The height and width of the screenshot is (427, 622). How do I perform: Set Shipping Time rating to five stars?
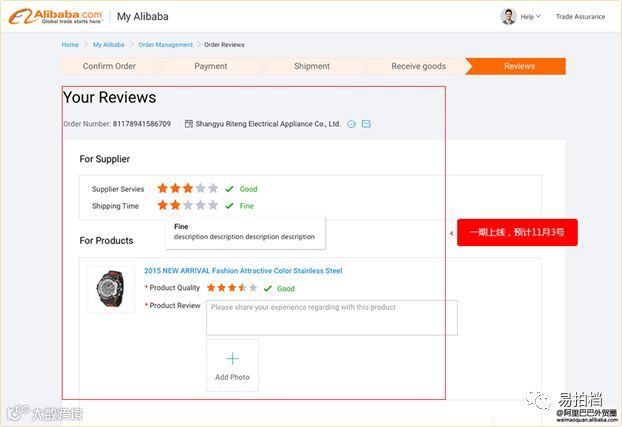(213, 205)
